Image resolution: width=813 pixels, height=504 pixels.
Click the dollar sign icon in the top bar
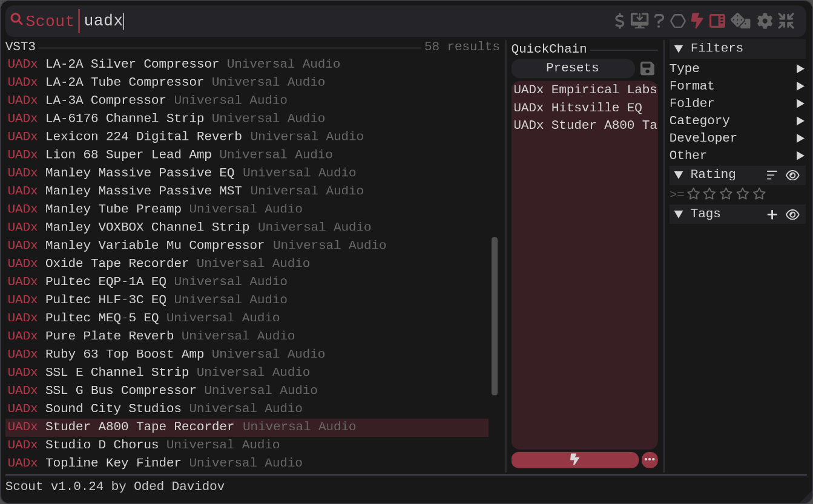[619, 21]
